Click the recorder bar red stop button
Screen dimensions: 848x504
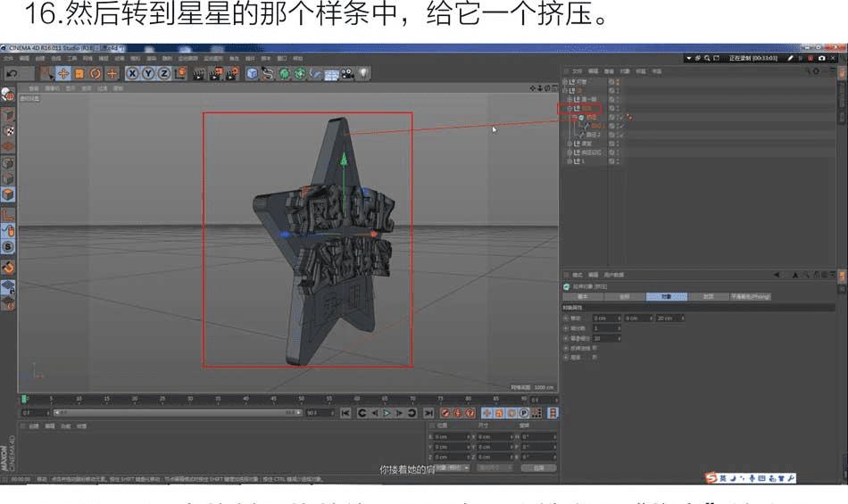(x=811, y=58)
